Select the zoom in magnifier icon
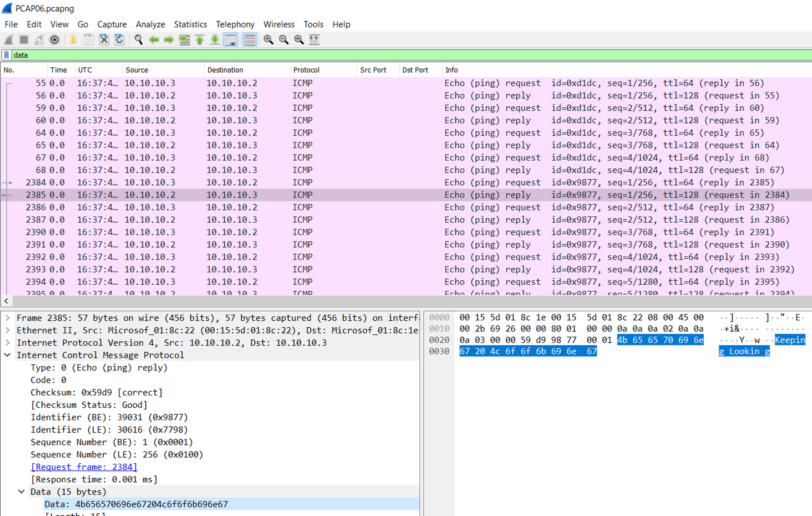The image size is (812, 516). tap(268, 39)
